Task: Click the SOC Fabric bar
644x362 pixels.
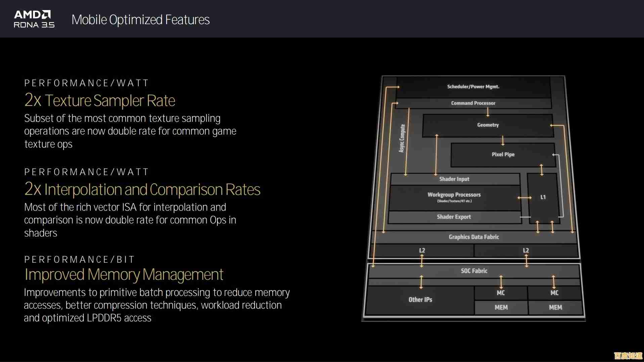Action: [474, 271]
